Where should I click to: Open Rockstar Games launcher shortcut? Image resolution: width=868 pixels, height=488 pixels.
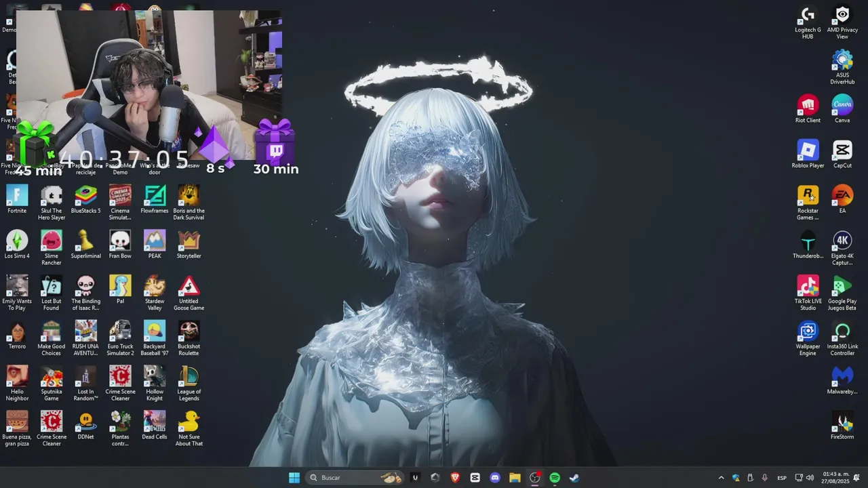point(808,203)
